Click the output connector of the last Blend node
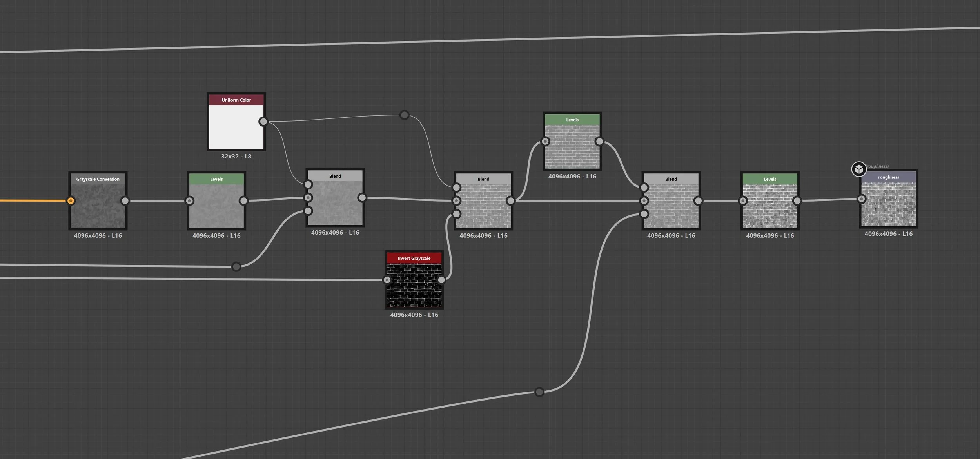Viewport: 980px width, 459px height. tap(698, 201)
